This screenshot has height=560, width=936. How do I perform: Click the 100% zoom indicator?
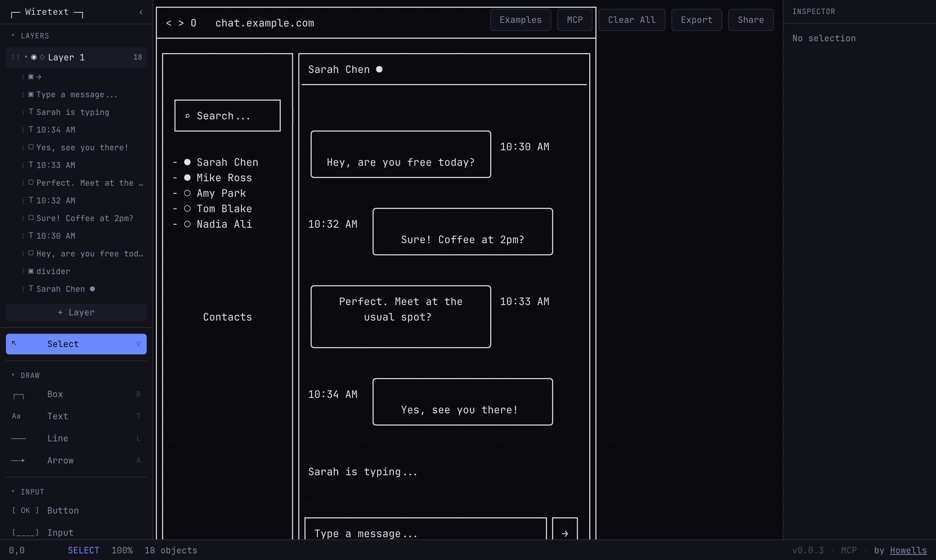click(122, 550)
